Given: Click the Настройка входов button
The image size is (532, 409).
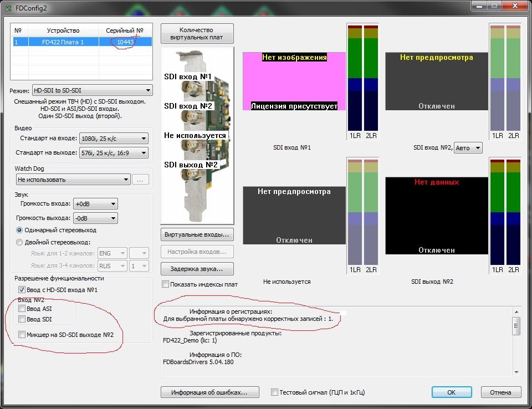Looking at the screenshot, I should click(x=197, y=252).
